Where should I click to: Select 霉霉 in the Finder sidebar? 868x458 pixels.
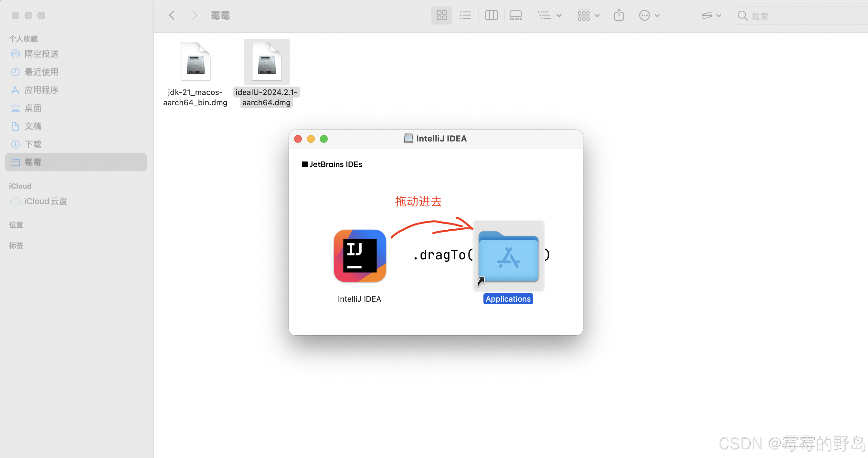click(x=33, y=162)
